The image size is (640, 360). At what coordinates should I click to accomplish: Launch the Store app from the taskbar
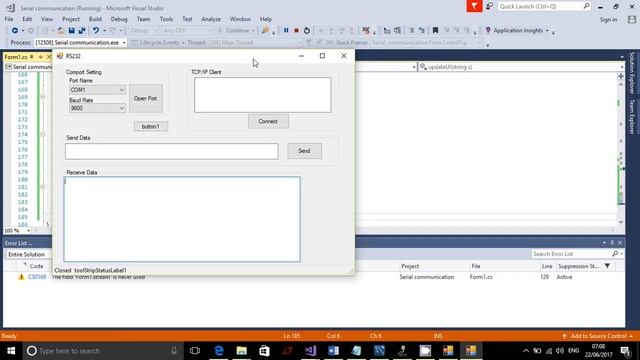(x=264, y=351)
